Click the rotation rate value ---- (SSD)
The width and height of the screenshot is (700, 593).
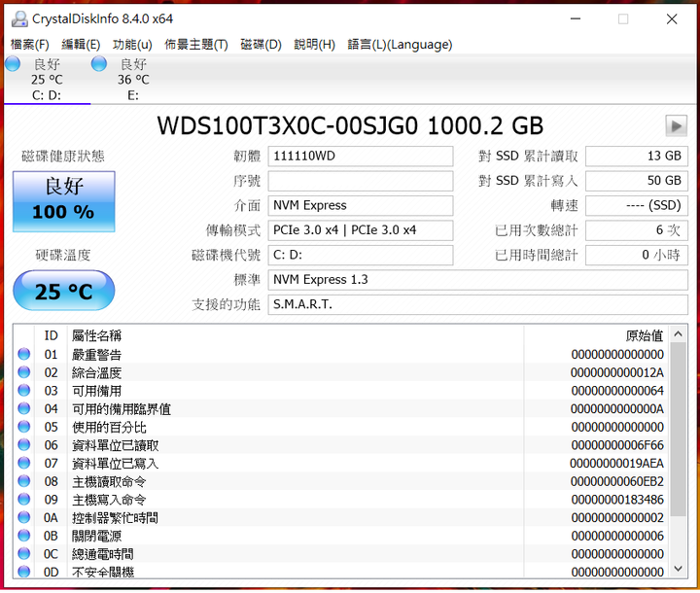tap(637, 205)
